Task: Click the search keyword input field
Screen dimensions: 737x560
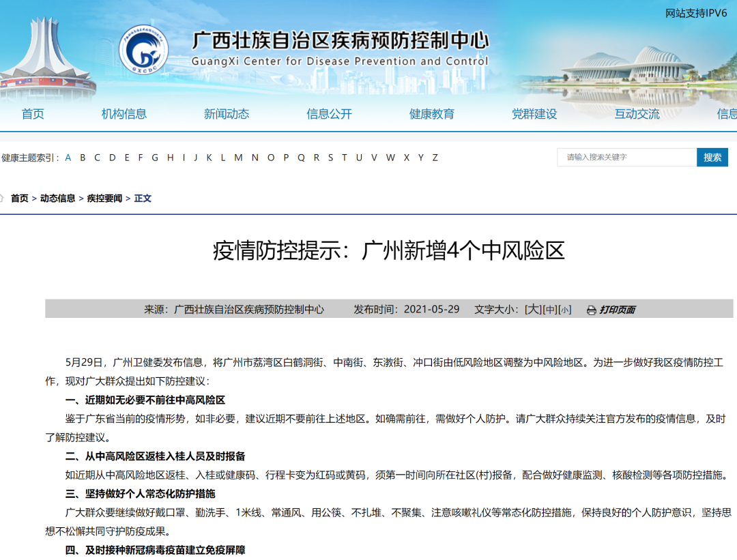Action: (x=627, y=157)
